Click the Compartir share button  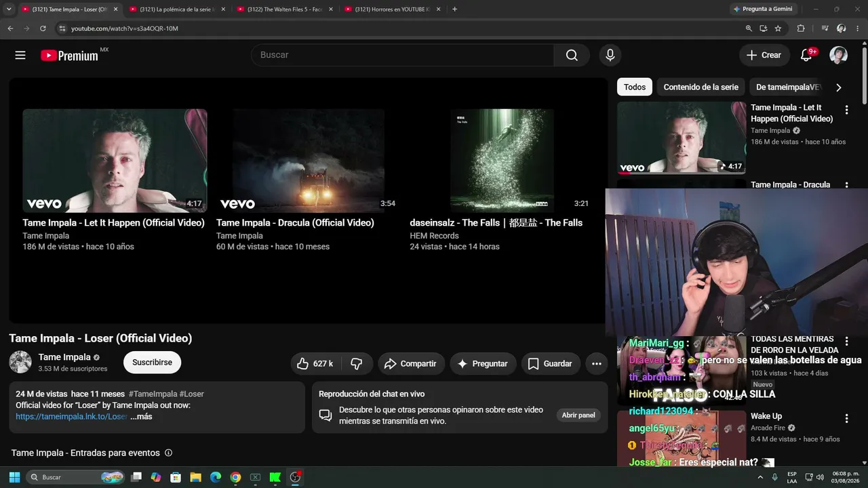pyautogui.click(x=411, y=364)
